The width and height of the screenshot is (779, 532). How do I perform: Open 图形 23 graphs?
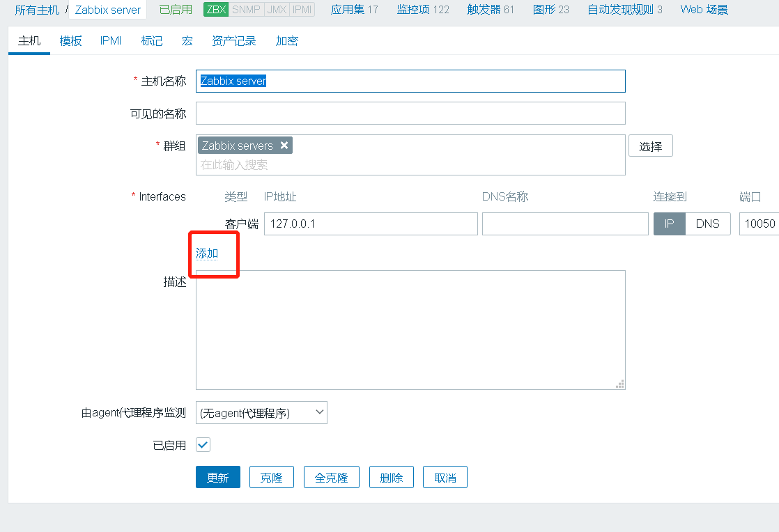point(550,10)
